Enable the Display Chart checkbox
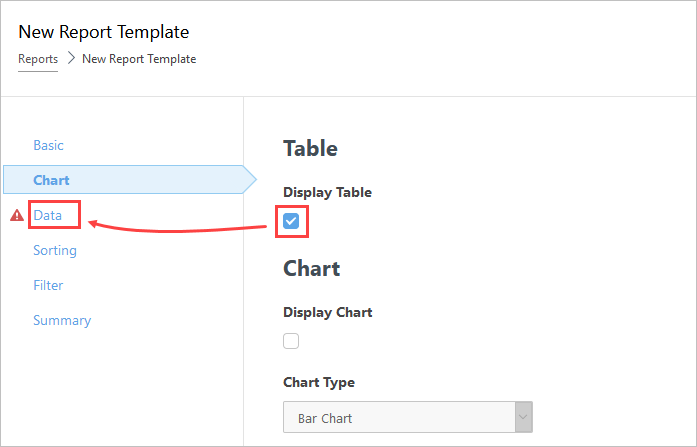Image resolution: width=697 pixels, height=447 pixels. click(291, 341)
